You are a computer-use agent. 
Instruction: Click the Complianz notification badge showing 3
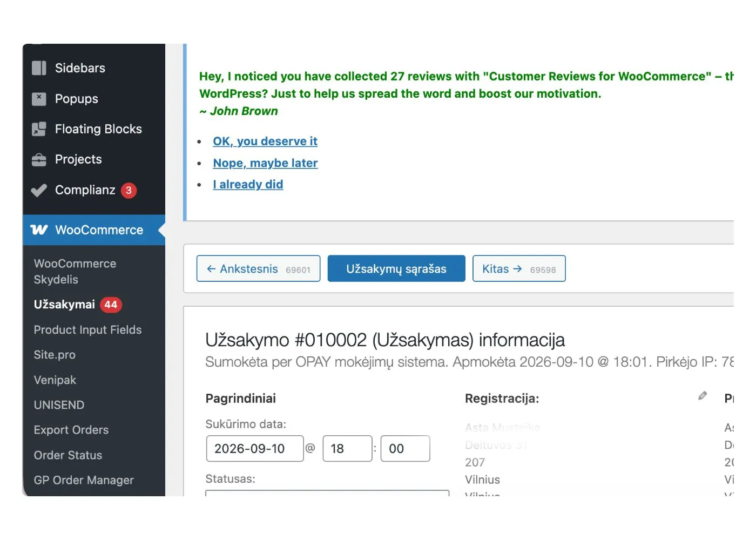coord(129,190)
